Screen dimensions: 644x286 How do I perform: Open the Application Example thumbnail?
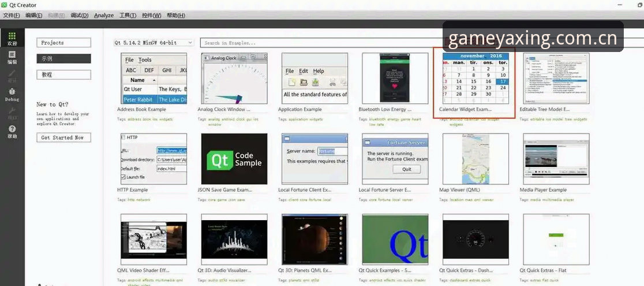[x=314, y=78]
